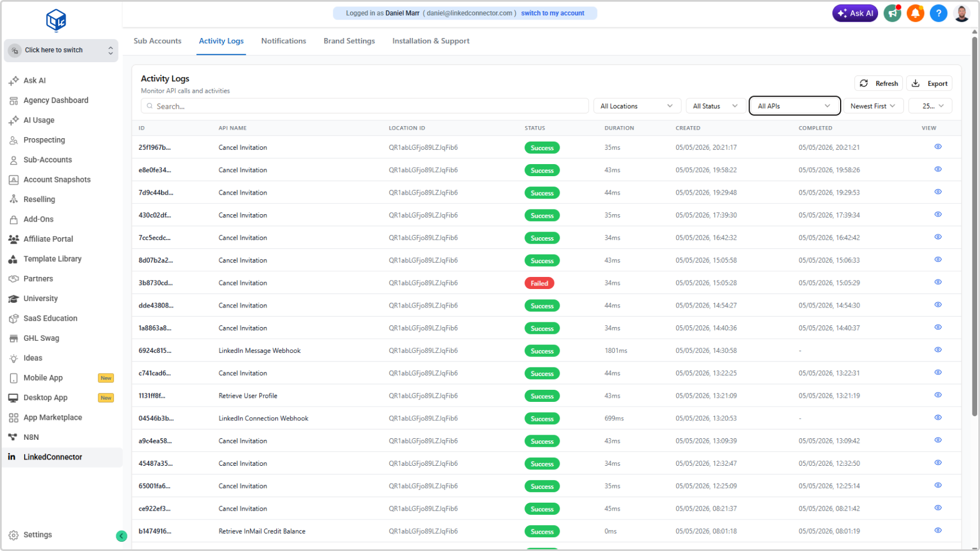Open Account Snapshots

pyautogui.click(x=57, y=180)
